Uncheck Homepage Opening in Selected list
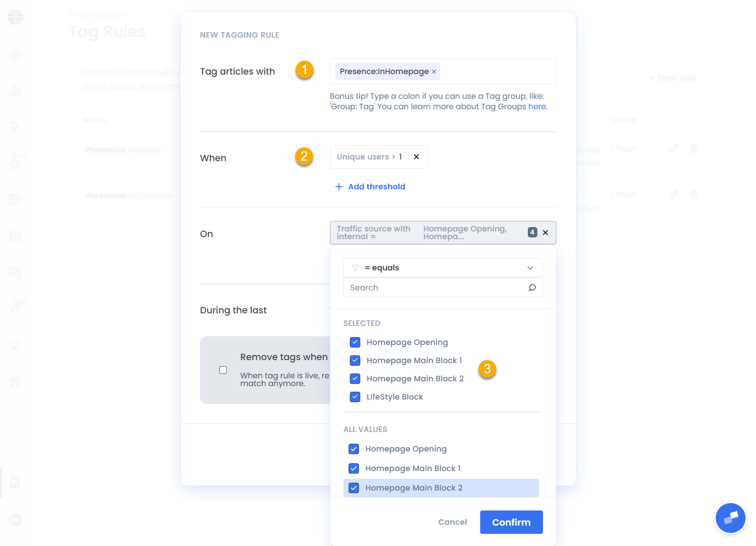Viewport: 756px width, 546px height. tap(355, 342)
